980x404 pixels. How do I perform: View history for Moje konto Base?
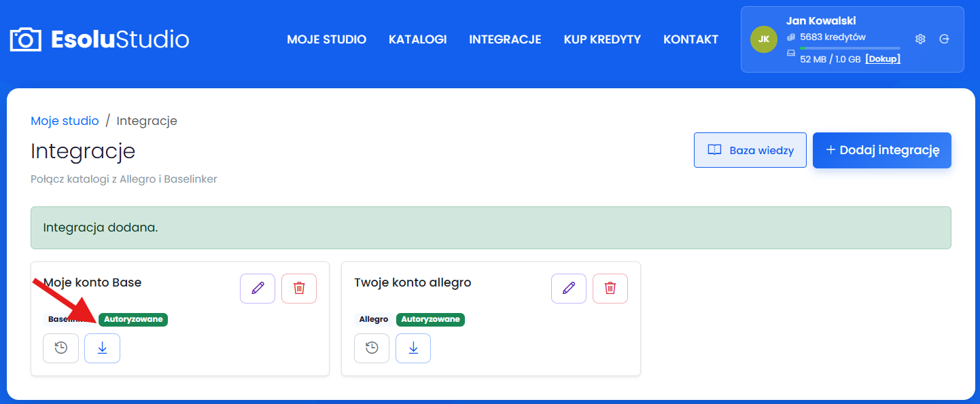point(61,348)
